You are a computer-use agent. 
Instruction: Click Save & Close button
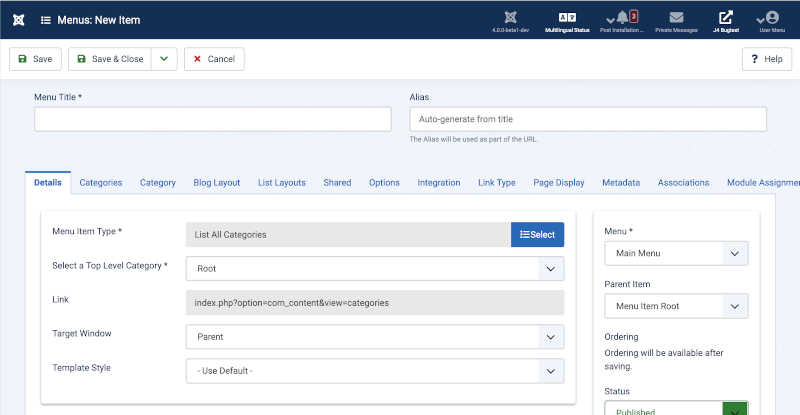(x=110, y=59)
